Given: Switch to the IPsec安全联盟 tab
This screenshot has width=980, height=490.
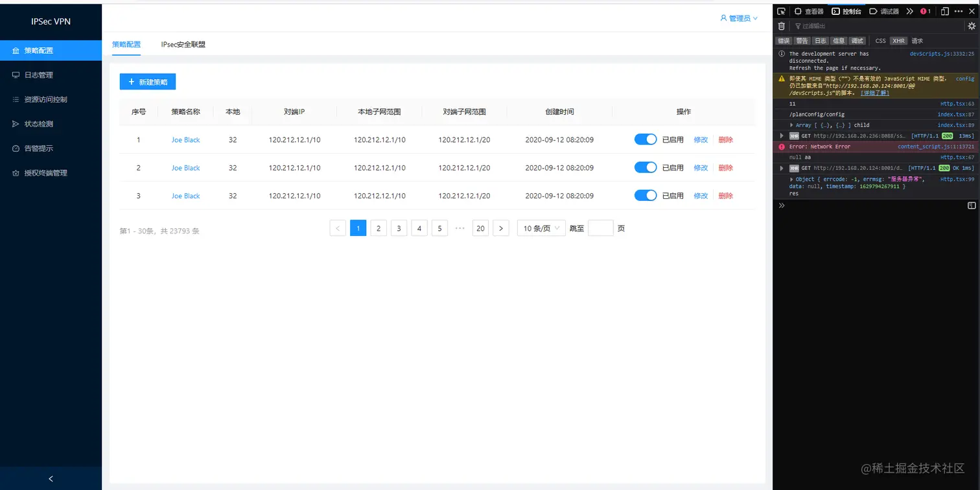Looking at the screenshot, I should 182,44.
